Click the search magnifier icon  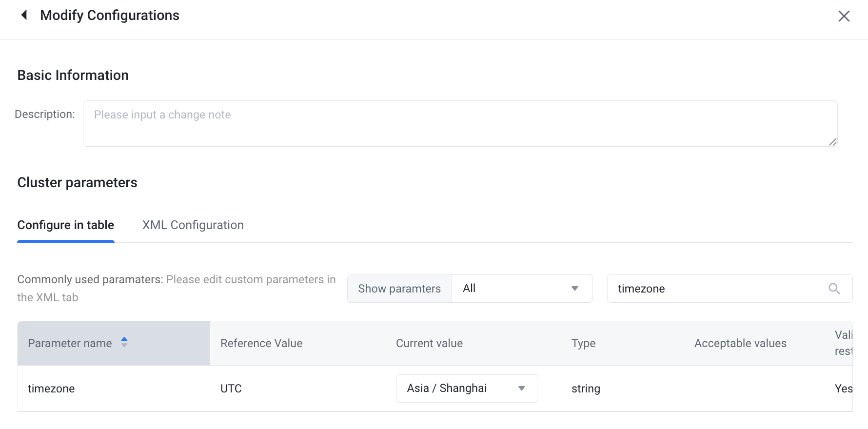click(x=834, y=289)
